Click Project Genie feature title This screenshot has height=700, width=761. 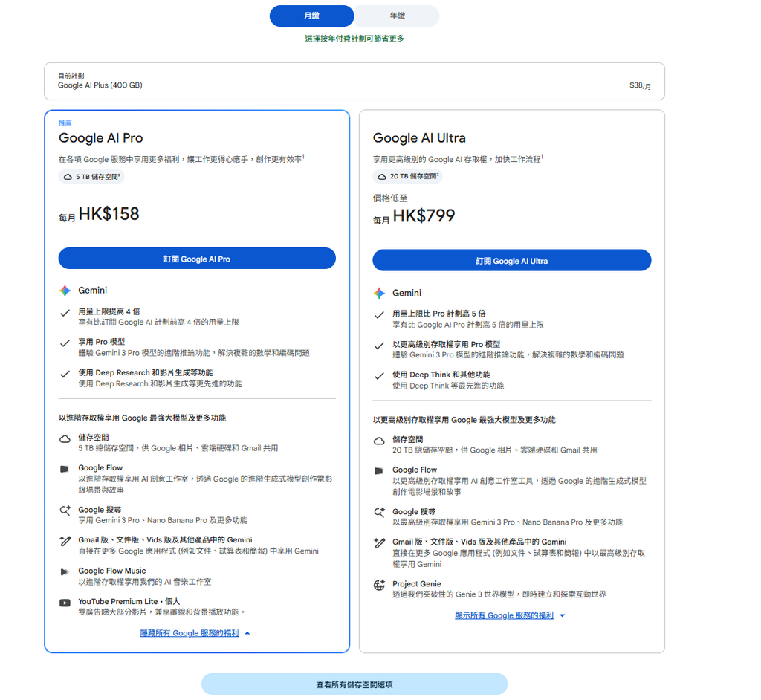pyautogui.click(x=416, y=583)
